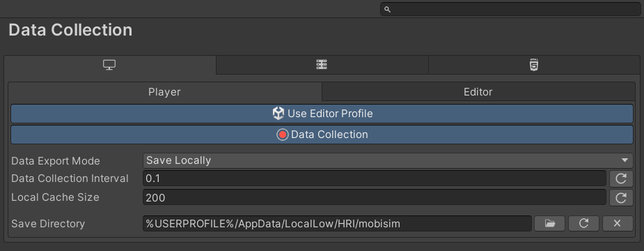Image resolution: width=644 pixels, height=251 pixels.
Task: Switch to the dedicated server platform tab
Action: [322, 65]
